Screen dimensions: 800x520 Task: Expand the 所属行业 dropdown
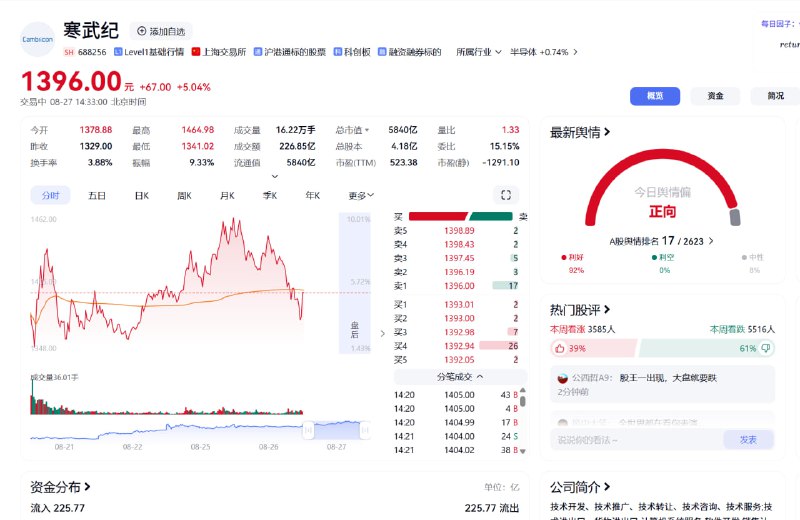point(479,52)
